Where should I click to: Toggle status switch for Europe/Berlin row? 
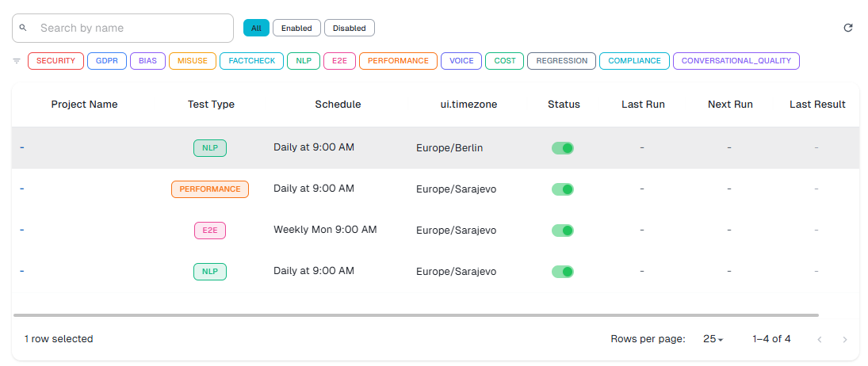pyautogui.click(x=563, y=148)
